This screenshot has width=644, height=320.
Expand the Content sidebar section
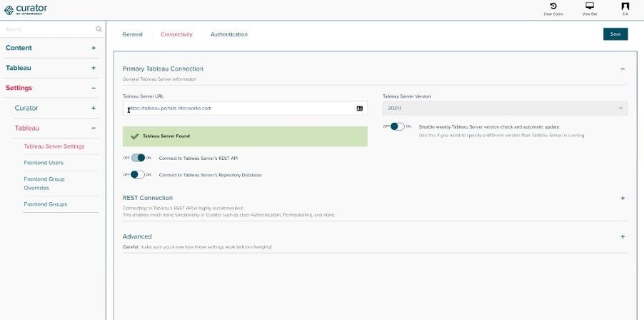(94, 48)
